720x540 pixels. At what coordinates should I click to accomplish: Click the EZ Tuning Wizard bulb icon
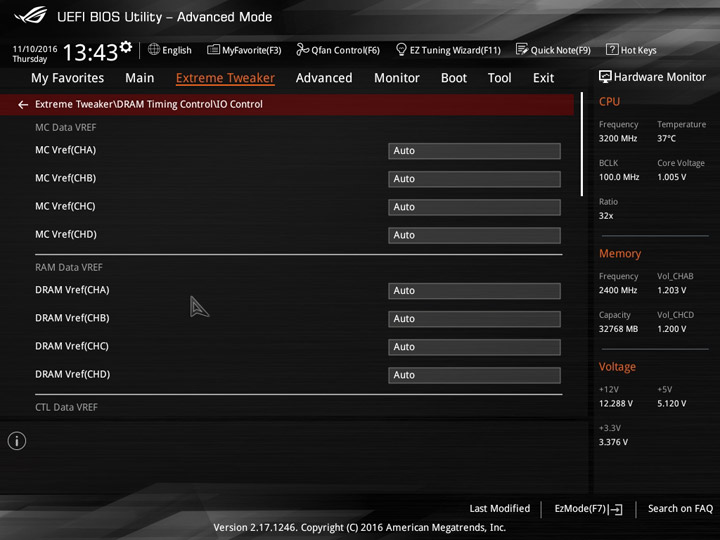[x=401, y=49]
